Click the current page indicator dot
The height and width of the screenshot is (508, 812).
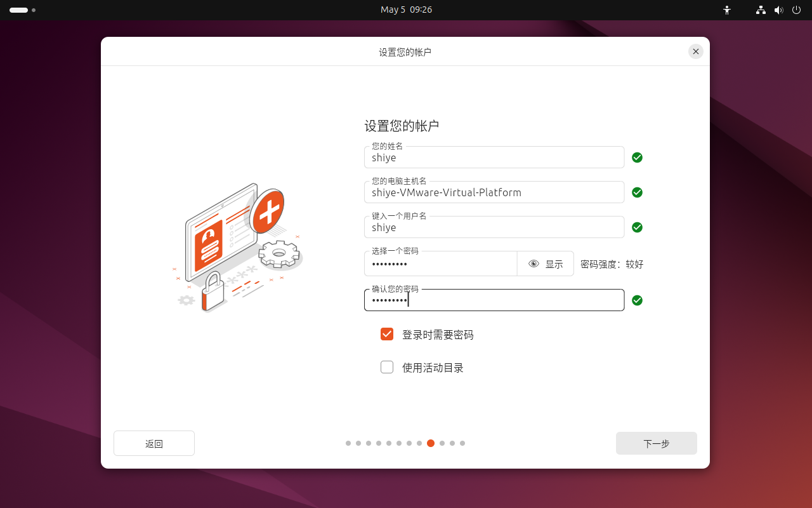[x=431, y=443]
